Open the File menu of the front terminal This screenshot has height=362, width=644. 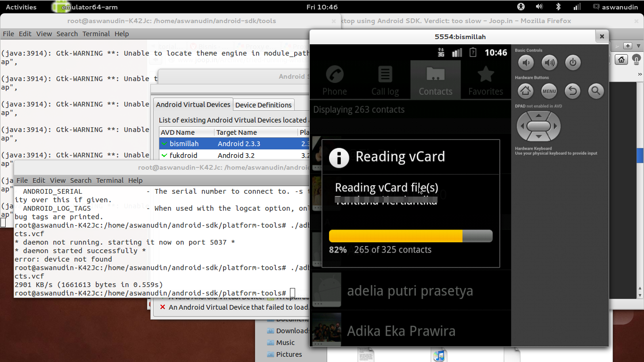22,181
